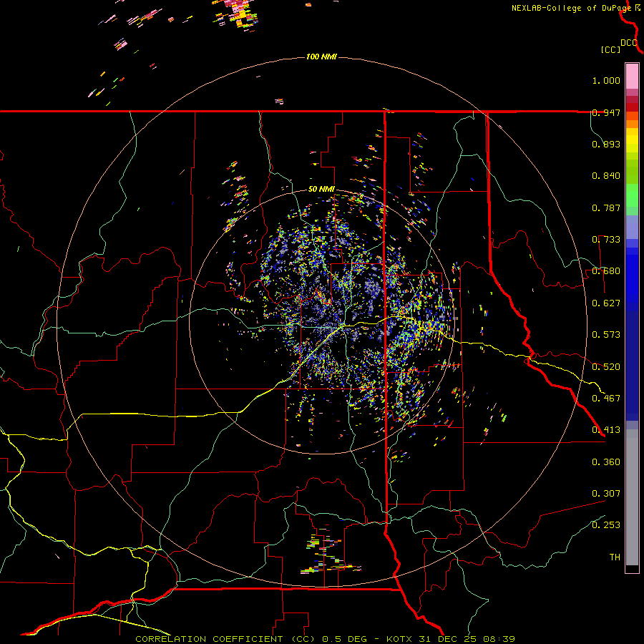Click the 0.360 scale value
This screenshot has height=644, width=644.
(606, 462)
